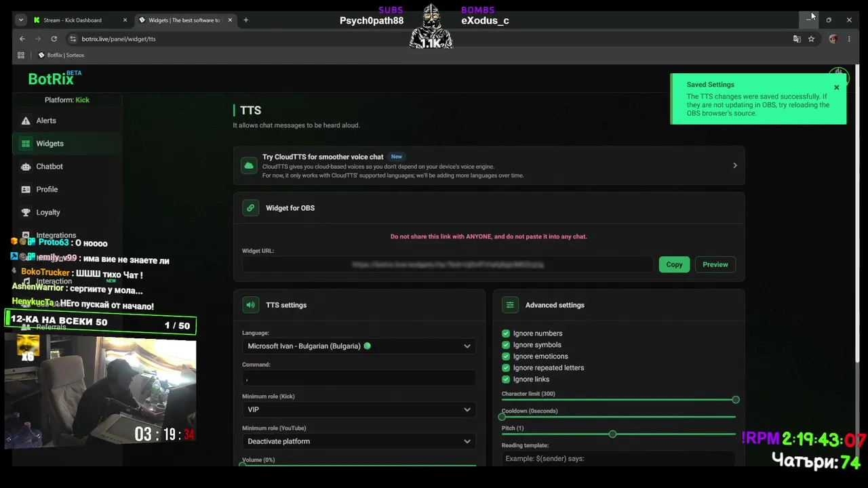868x488 pixels.
Task: Click the sliders icon in Advanced settings
Action: coord(510,305)
